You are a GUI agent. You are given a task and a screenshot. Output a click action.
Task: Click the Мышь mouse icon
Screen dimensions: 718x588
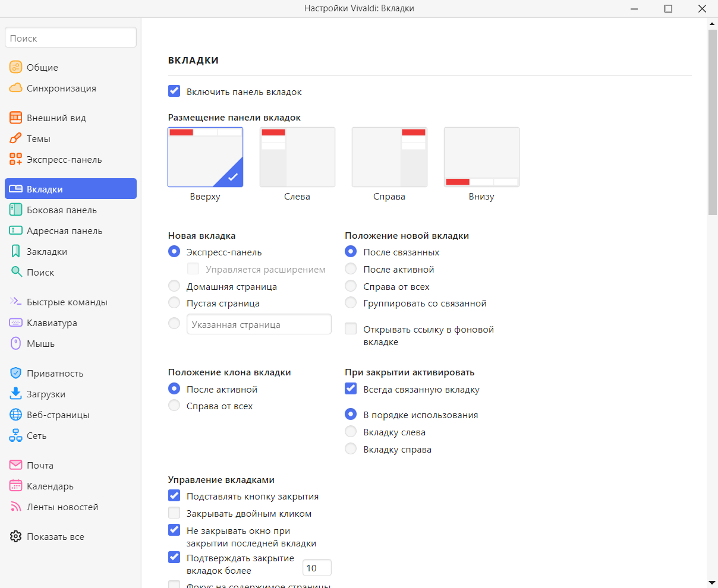15,343
